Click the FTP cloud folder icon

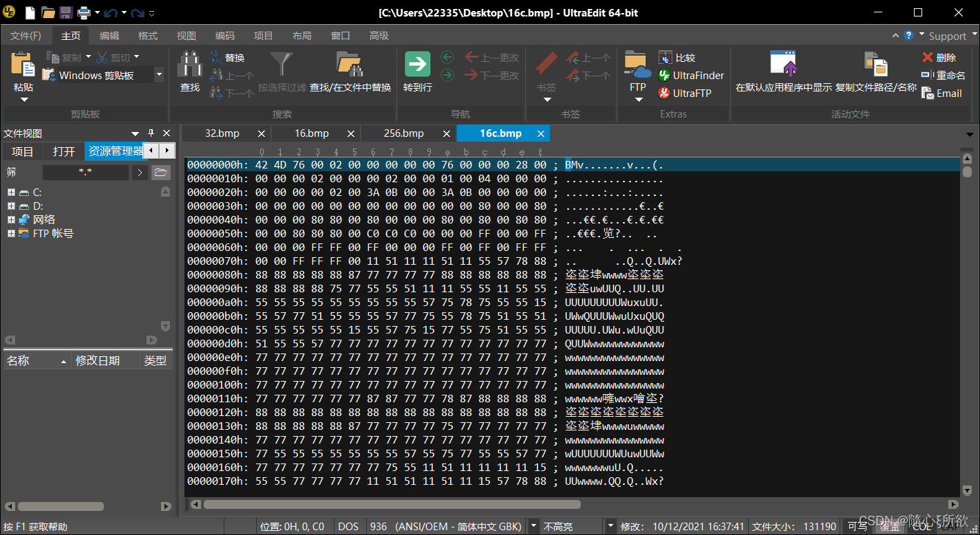point(638,65)
